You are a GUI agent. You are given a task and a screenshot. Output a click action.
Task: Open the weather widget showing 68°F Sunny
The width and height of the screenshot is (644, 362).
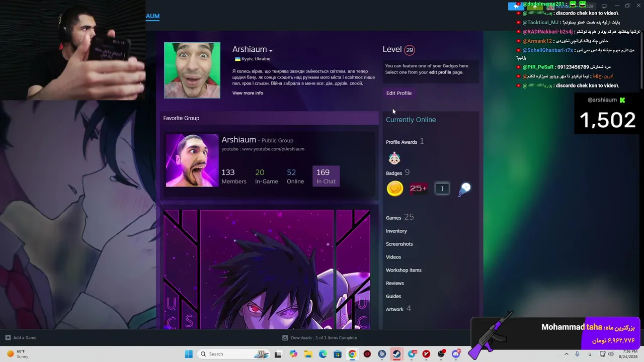[17, 354]
